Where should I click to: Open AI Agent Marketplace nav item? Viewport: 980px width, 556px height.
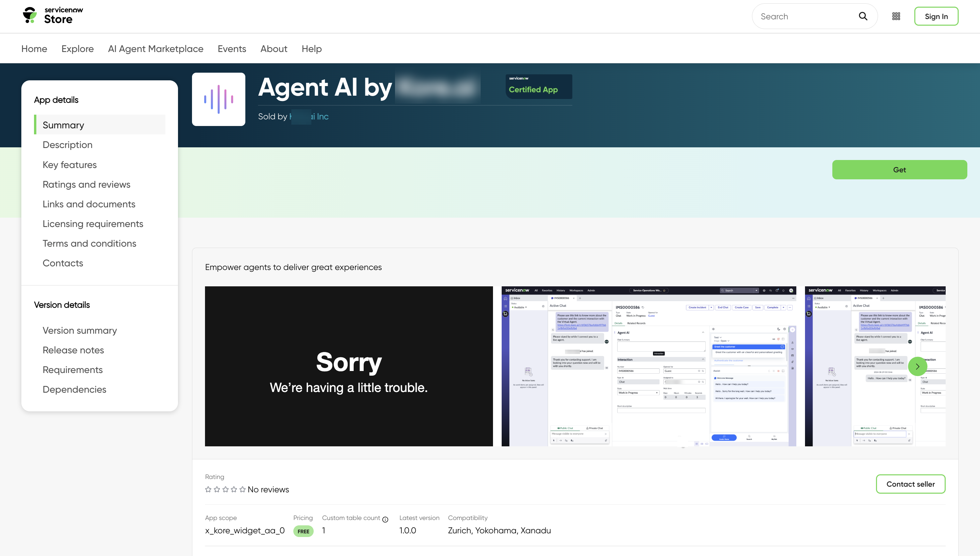(x=155, y=49)
